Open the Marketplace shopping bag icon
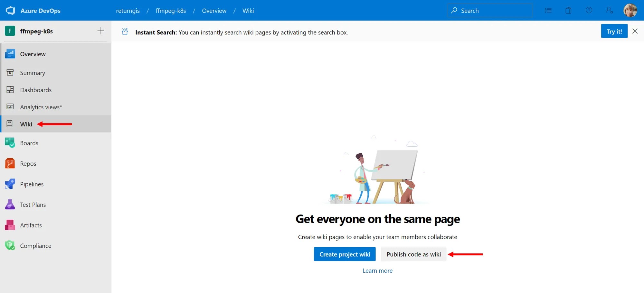Viewport: 644px width, 293px height. click(568, 10)
